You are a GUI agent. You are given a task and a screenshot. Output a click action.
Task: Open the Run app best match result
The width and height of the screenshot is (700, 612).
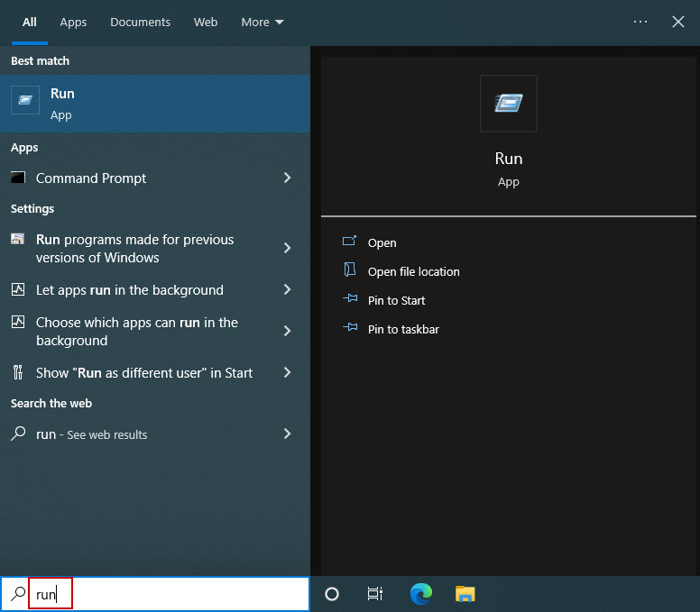click(155, 104)
